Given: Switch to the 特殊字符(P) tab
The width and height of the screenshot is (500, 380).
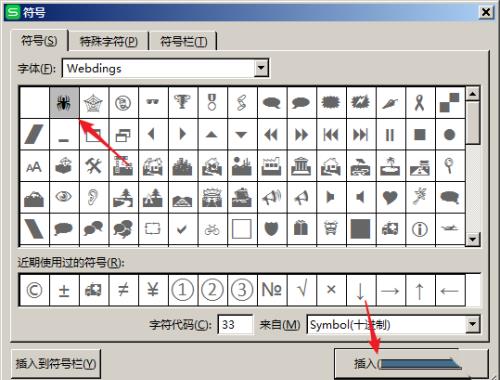Looking at the screenshot, I should point(109,41).
